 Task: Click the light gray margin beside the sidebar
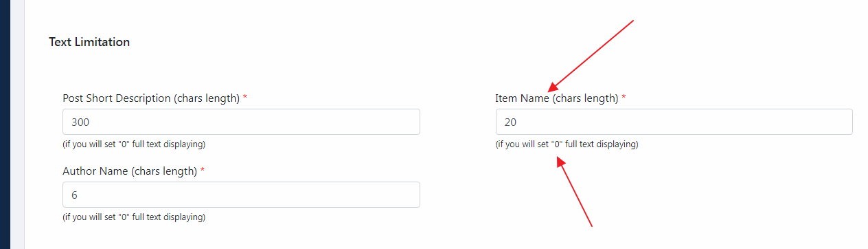17,124
